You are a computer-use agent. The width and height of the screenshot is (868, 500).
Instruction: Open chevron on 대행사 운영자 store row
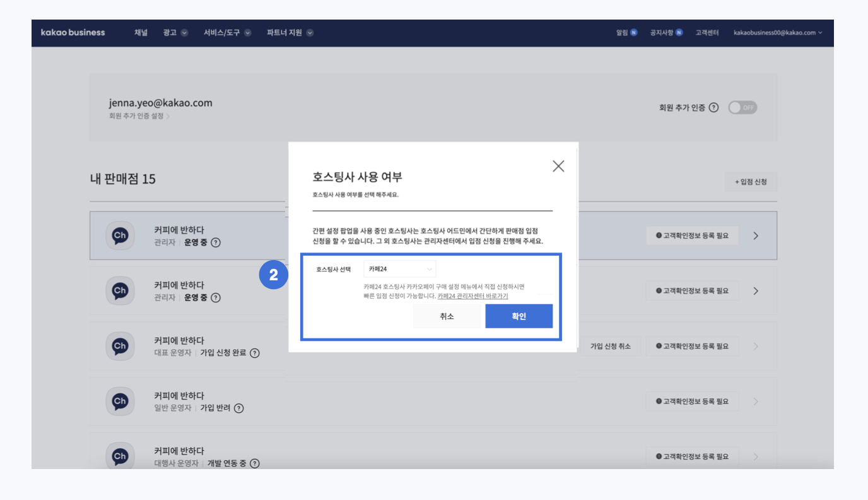coord(756,456)
